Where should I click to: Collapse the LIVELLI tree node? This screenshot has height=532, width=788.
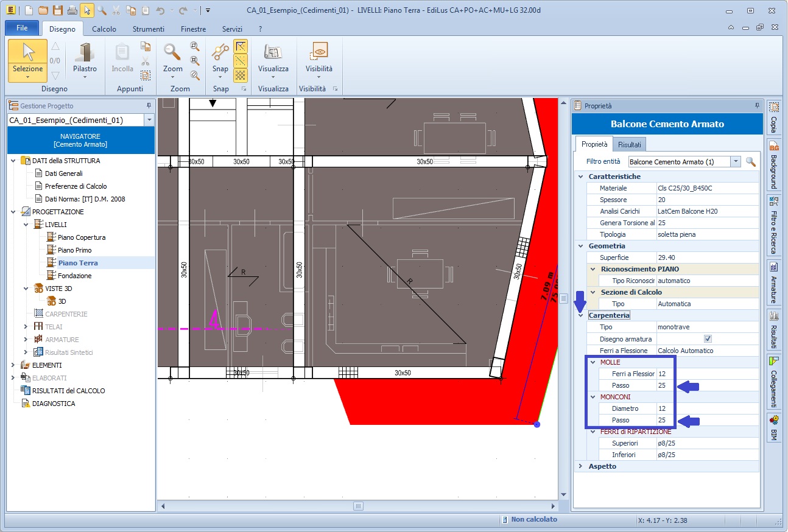[x=26, y=225]
